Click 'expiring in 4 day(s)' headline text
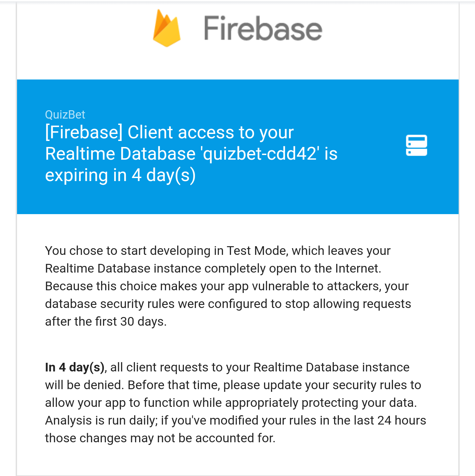475x476 pixels. [x=120, y=175]
